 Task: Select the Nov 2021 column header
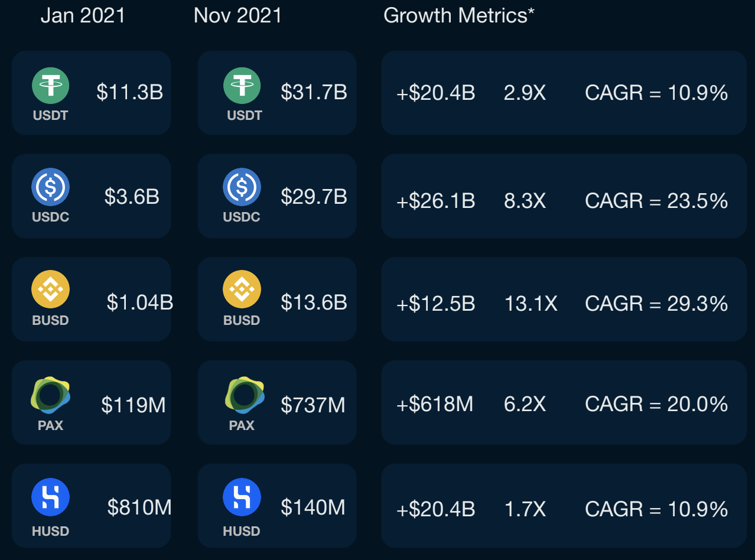coord(237,15)
